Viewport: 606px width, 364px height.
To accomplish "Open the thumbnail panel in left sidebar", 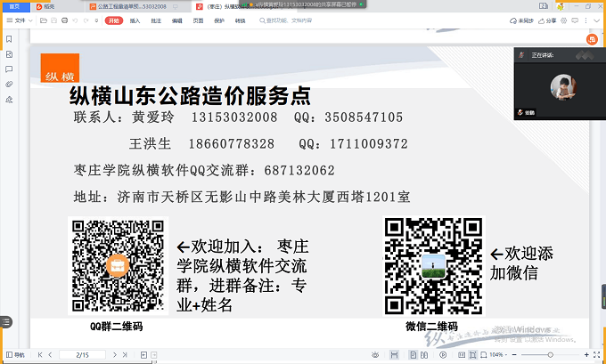I will (x=9, y=53).
